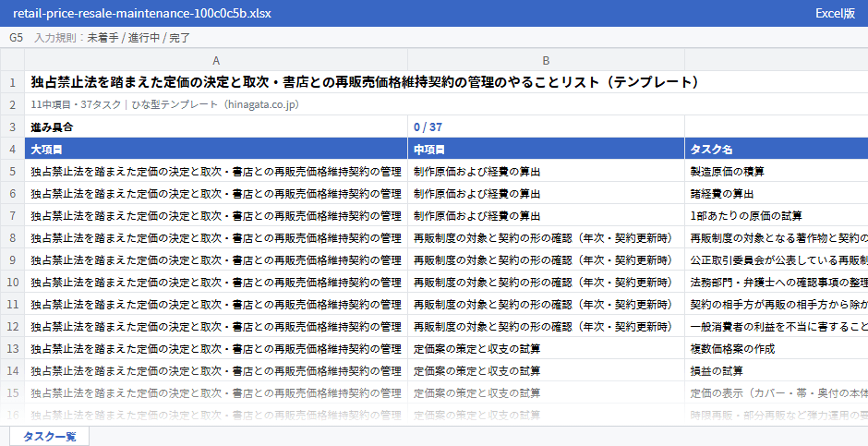Select the 公正取引委員会が公表している cell

(776, 260)
